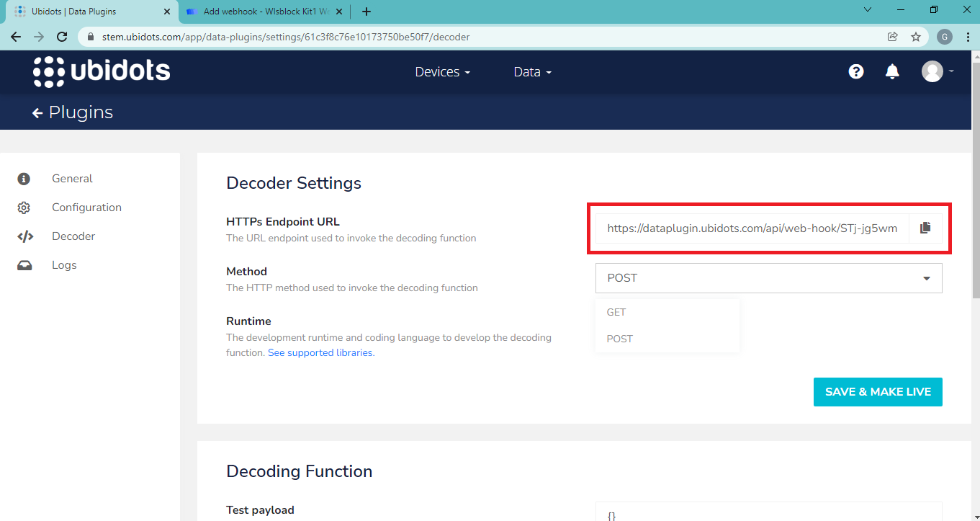Image resolution: width=980 pixels, height=521 pixels.
Task: Open the Logs section in sidebar
Action: point(64,265)
